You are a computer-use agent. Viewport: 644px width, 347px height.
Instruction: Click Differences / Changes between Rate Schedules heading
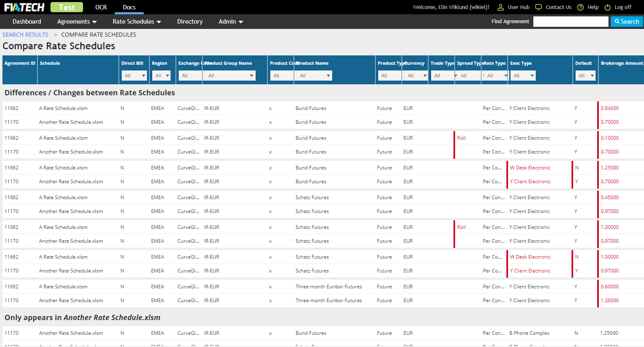[x=90, y=93]
